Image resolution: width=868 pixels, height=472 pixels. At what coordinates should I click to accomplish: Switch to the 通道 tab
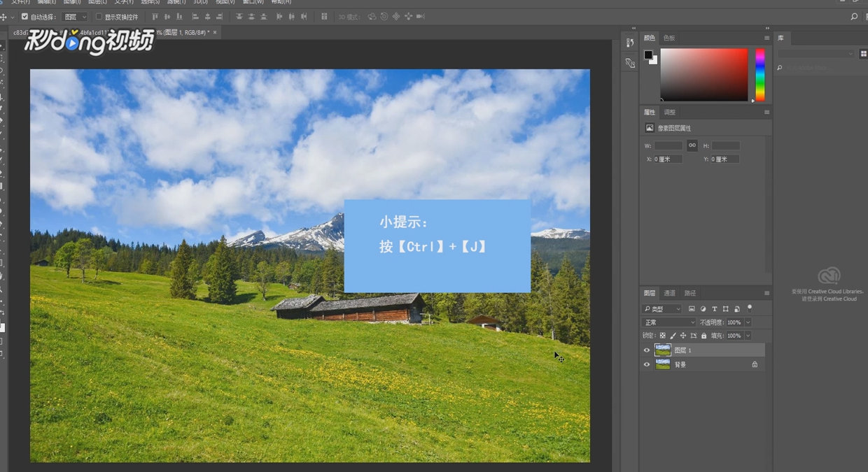point(670,293)
